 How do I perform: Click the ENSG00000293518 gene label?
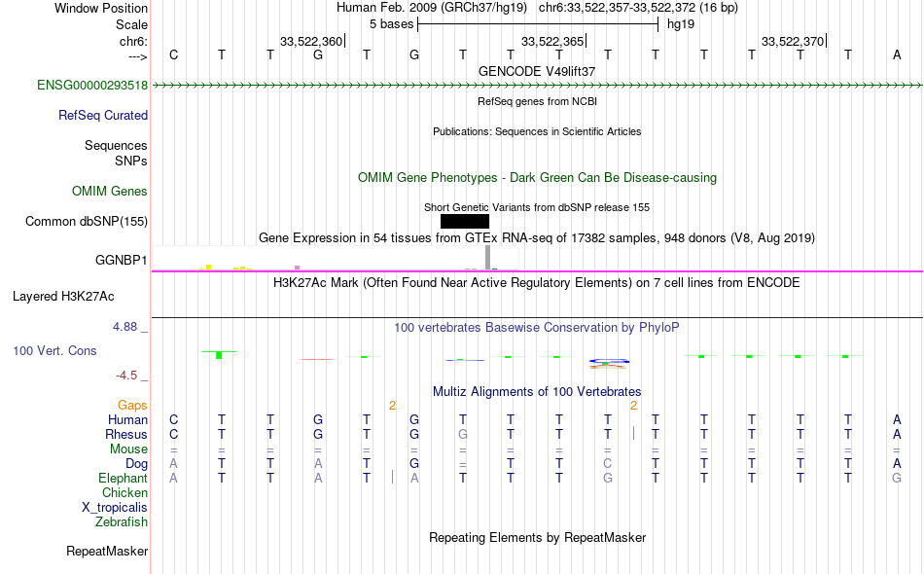92,85
